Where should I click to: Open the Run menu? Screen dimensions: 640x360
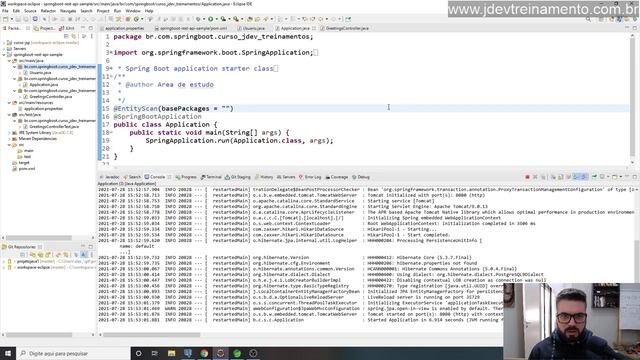point(118,11)
